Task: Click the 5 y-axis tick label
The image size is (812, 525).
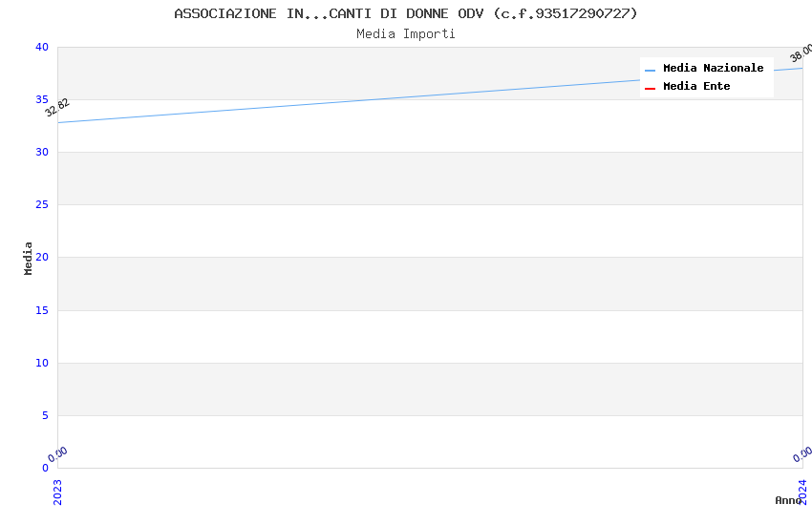Action: pyautogui.click(x=46, y=416)
